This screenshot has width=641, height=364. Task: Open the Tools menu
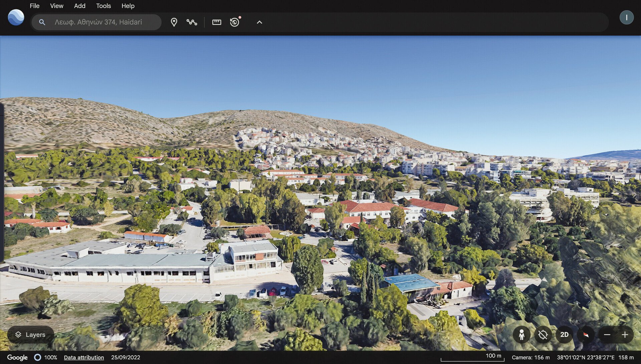(x=103, y=6)
